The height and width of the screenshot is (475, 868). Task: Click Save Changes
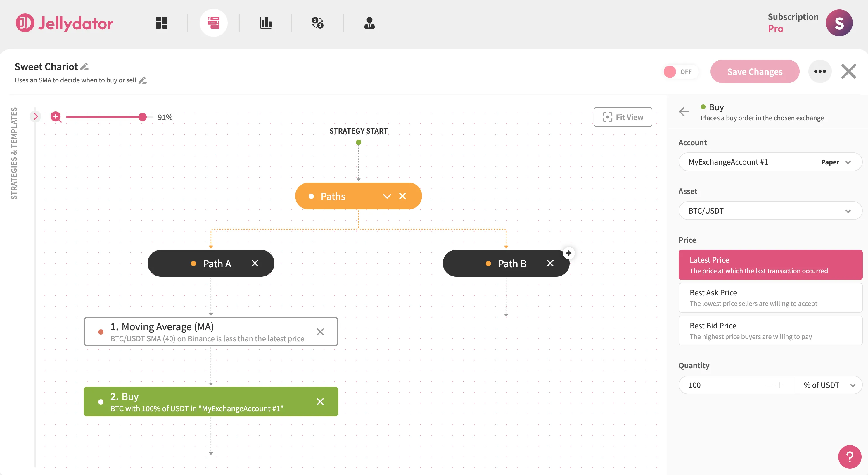tap(755, 71)
